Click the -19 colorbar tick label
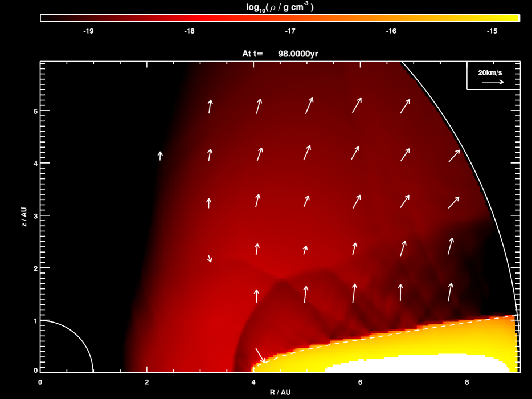 (88, 31)
